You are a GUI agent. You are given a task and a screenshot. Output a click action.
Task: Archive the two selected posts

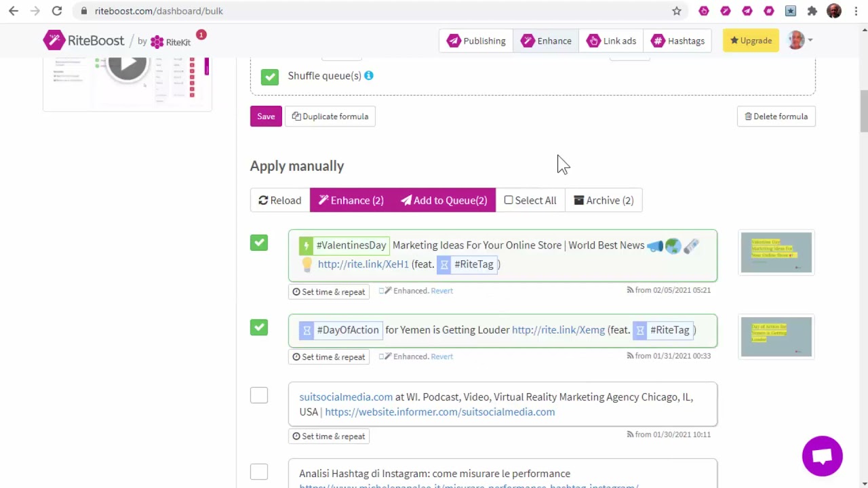pyautogui.click(x=604, y=200)
